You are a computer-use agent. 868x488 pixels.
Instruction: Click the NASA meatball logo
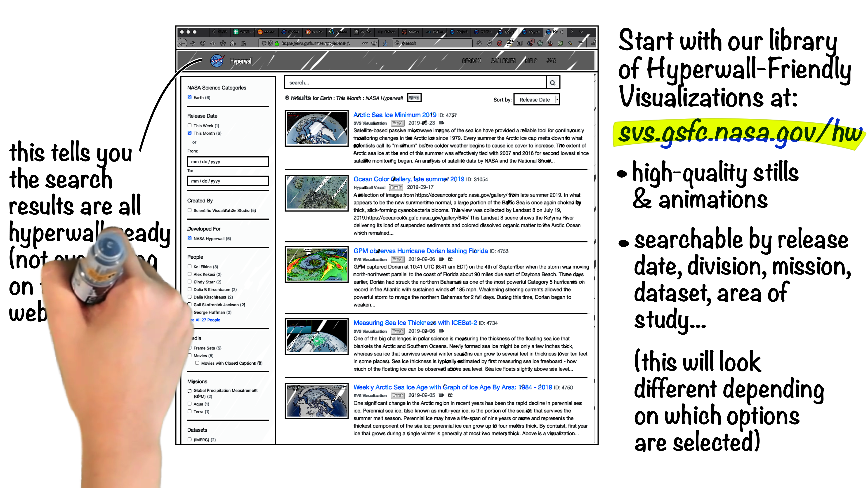coord(217,61)
